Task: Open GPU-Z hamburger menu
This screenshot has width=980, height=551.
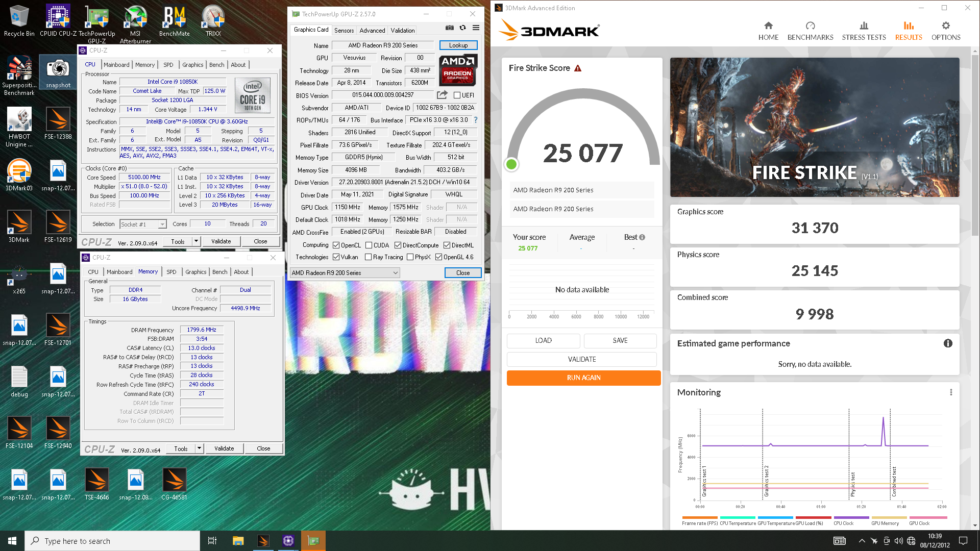Action: coord(476,28)
